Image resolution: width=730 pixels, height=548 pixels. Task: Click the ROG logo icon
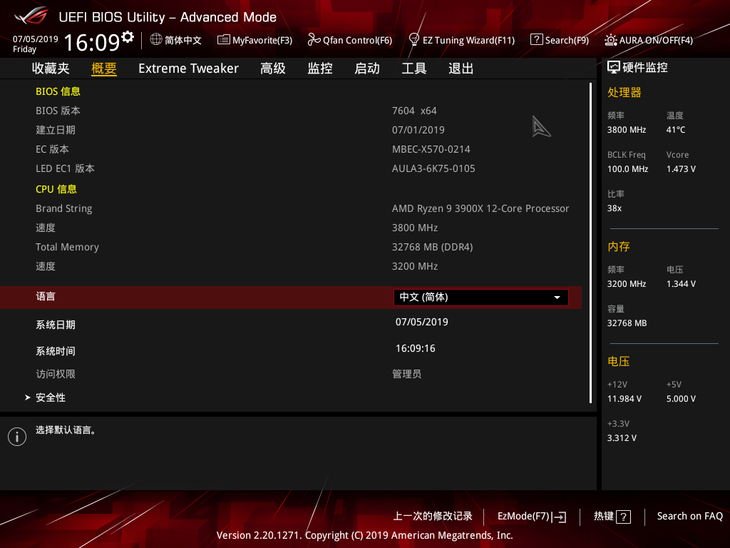tap(31, 16)
